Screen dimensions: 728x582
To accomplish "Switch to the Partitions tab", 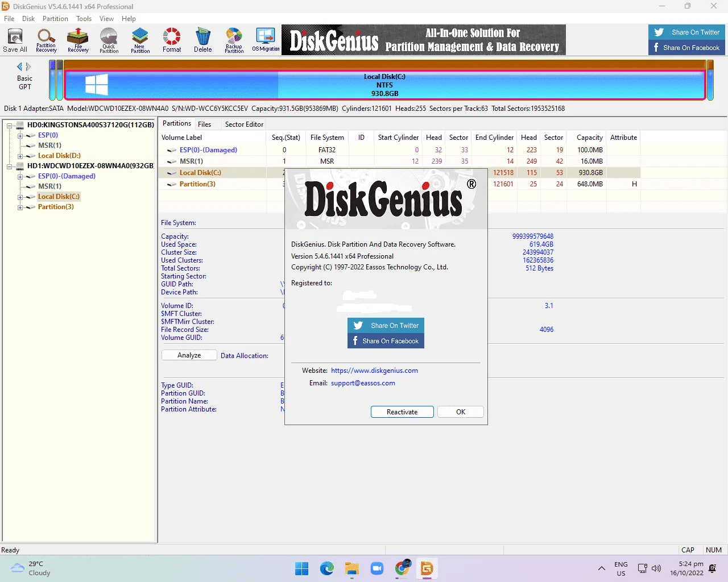I will tap(177, 123).
